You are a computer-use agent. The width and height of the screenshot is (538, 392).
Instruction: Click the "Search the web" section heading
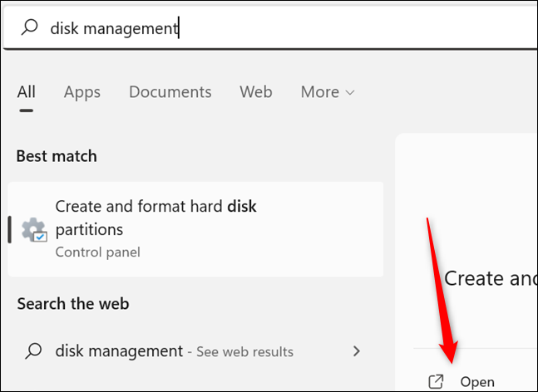point(73,304)
